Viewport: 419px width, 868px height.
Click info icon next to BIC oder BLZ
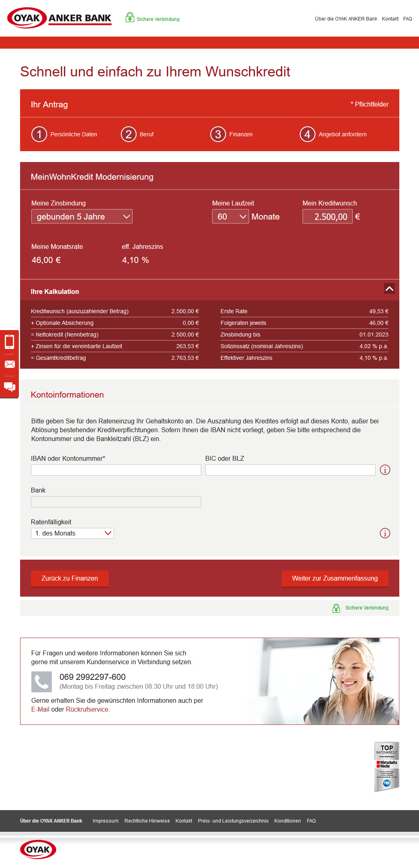pos(385,470)
